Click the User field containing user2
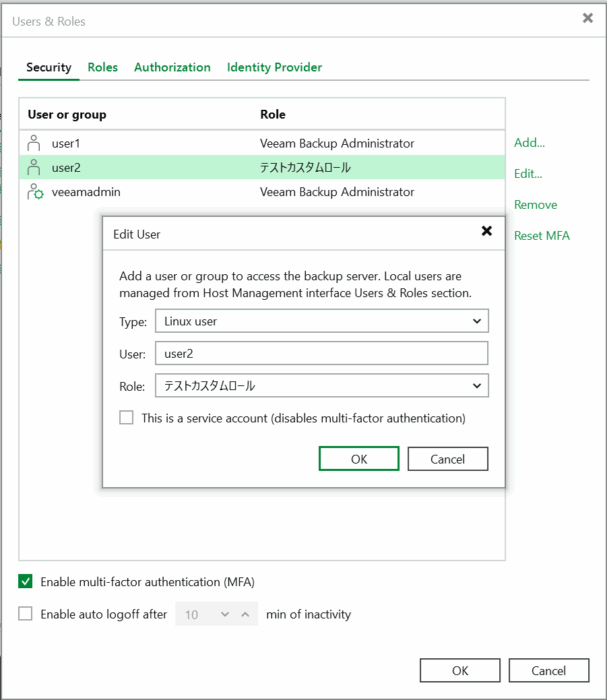Image resolution: width=607 pixels, height=700 pixels. (x=321, y=354)
